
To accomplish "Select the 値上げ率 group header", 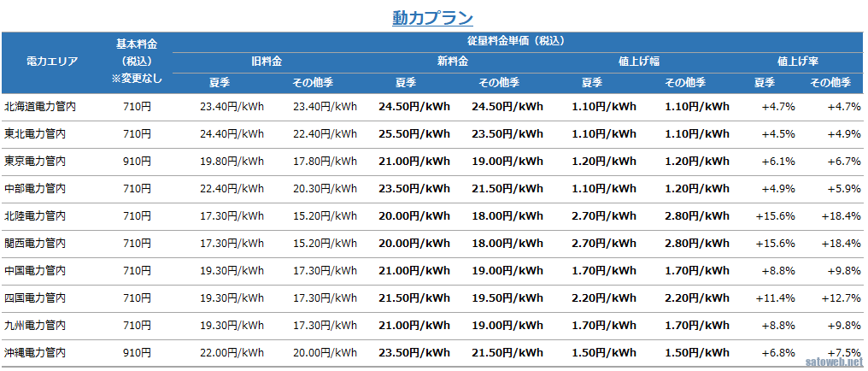I will [x=799, y=62].
